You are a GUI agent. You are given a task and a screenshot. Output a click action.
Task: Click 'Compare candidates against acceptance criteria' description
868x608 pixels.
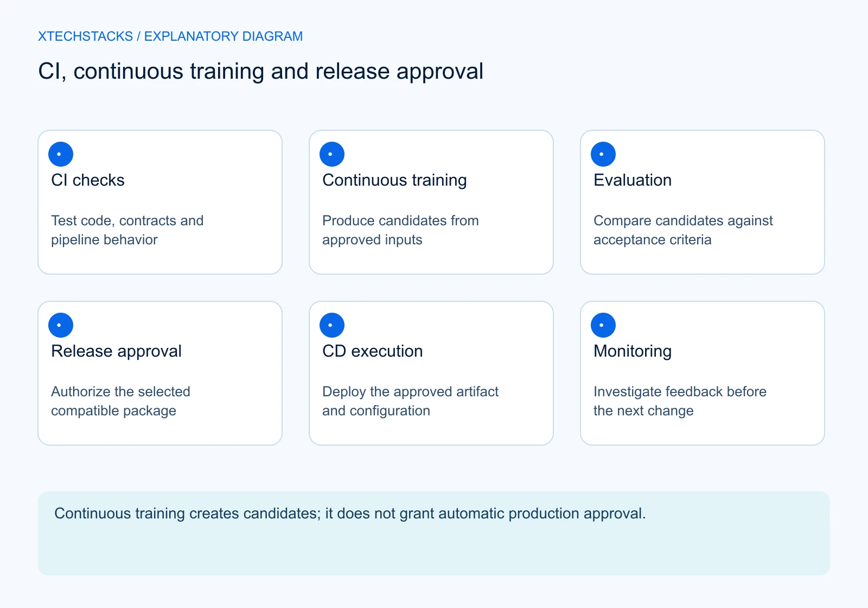point(683,230)
